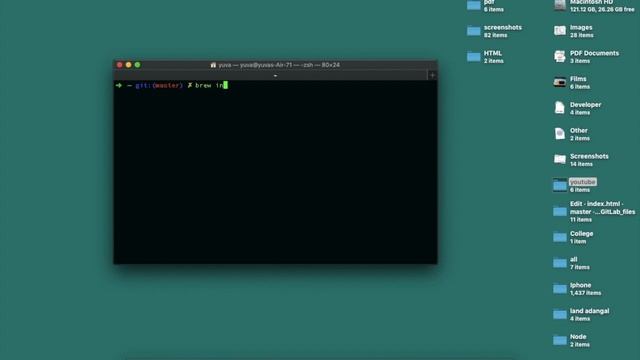640x360 pixels.
Task: Maximize the Terminal window with green button
Action: pyautogui.click(x=138, y=65)
